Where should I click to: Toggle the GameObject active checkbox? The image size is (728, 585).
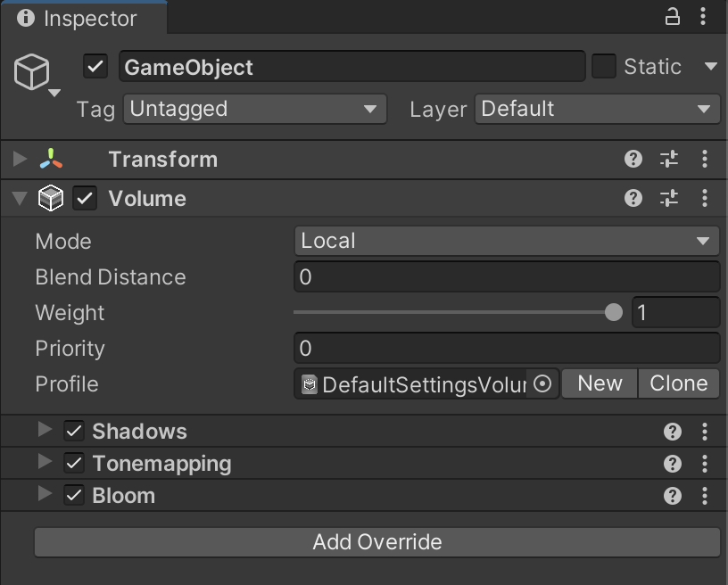point(95,67)
